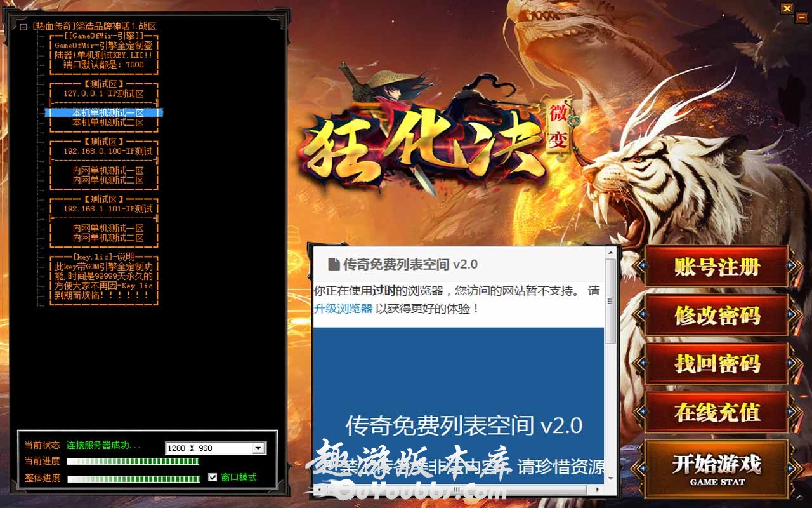Toggle the 窗口模式 windowed mode checkbox
The image size is (812, 508).
(x=213, y=478)
